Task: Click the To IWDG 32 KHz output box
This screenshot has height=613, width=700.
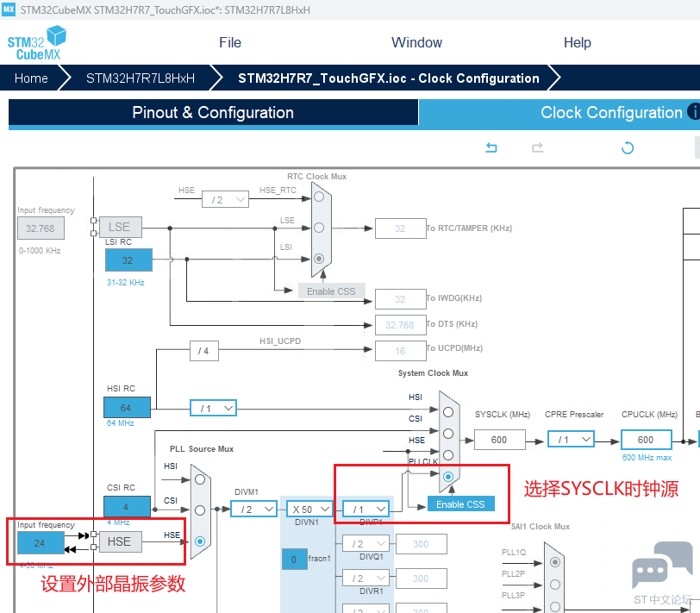Action: click(x=401, y=299)
